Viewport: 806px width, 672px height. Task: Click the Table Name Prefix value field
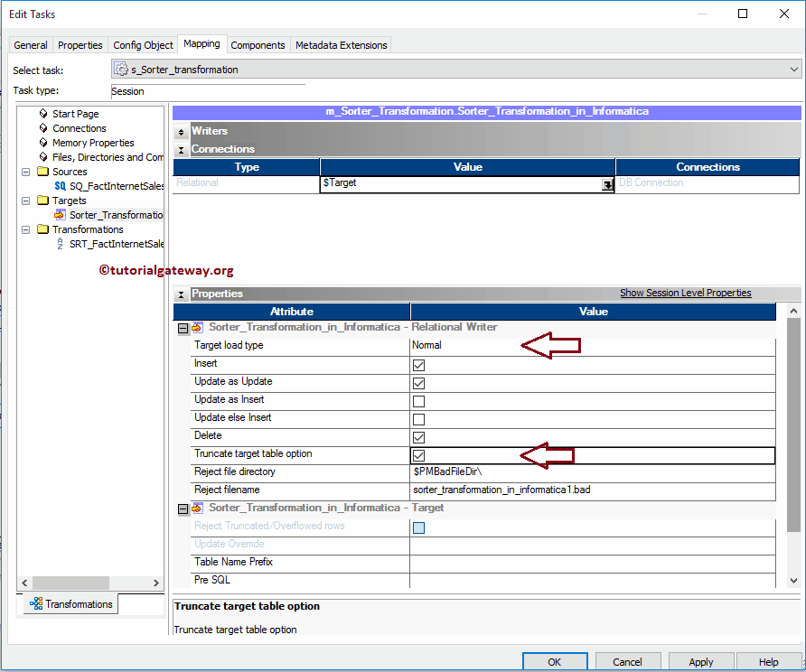pos(592,563)
